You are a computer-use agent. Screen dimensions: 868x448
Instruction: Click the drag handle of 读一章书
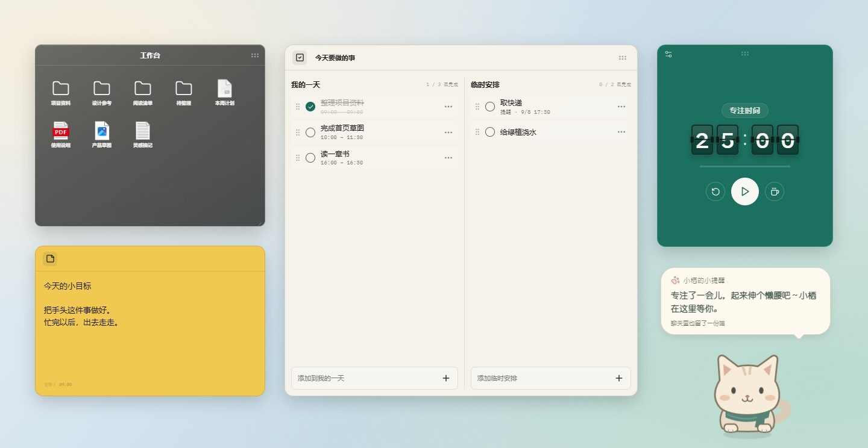coord(298,158)
